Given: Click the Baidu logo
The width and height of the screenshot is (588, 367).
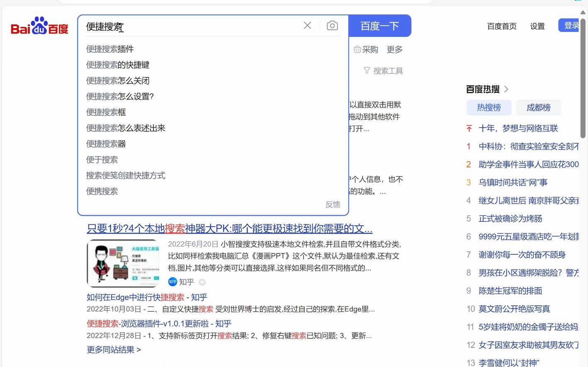Looking at the screenshot, I should point(39,26).
